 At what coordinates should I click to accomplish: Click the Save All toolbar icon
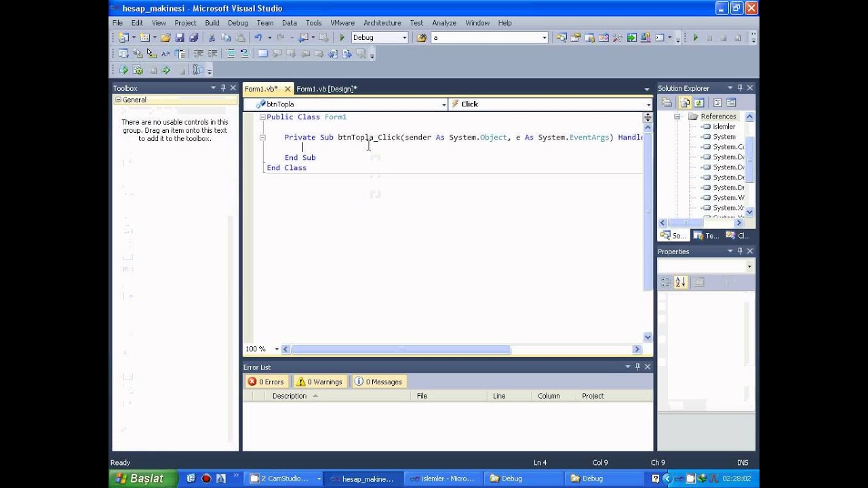[193, 38]
